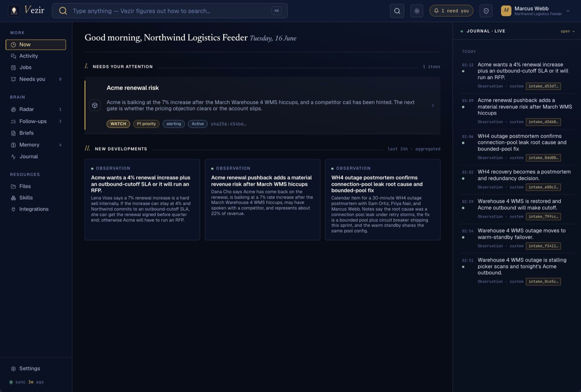Open 'Acme wants a 4% renewal increase' card

142,200
